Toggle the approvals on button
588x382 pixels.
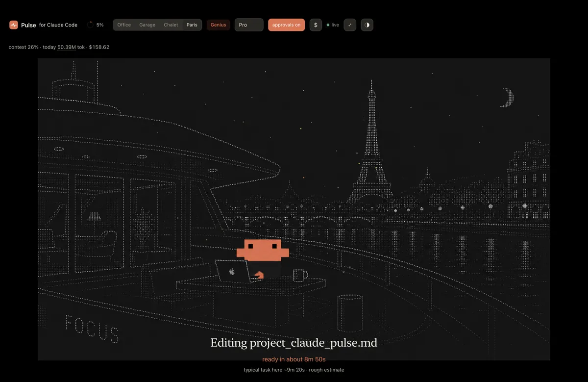click(x=286, y=25)
